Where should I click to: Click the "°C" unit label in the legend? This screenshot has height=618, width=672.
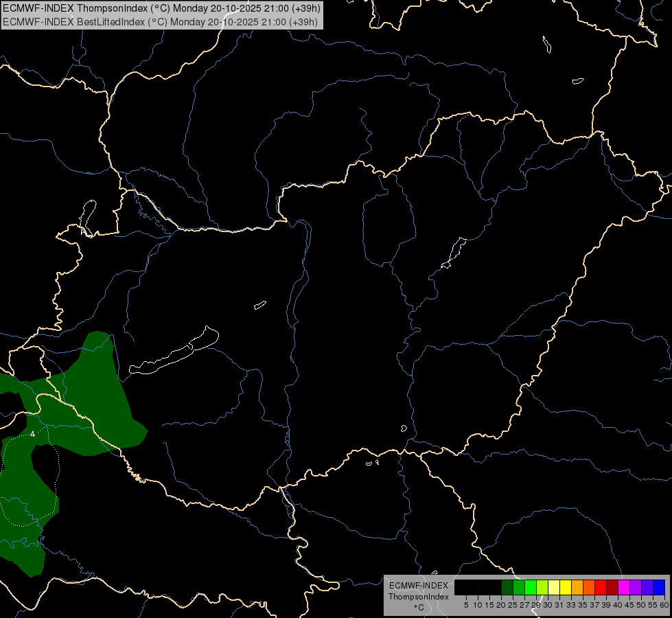(419, 608)
